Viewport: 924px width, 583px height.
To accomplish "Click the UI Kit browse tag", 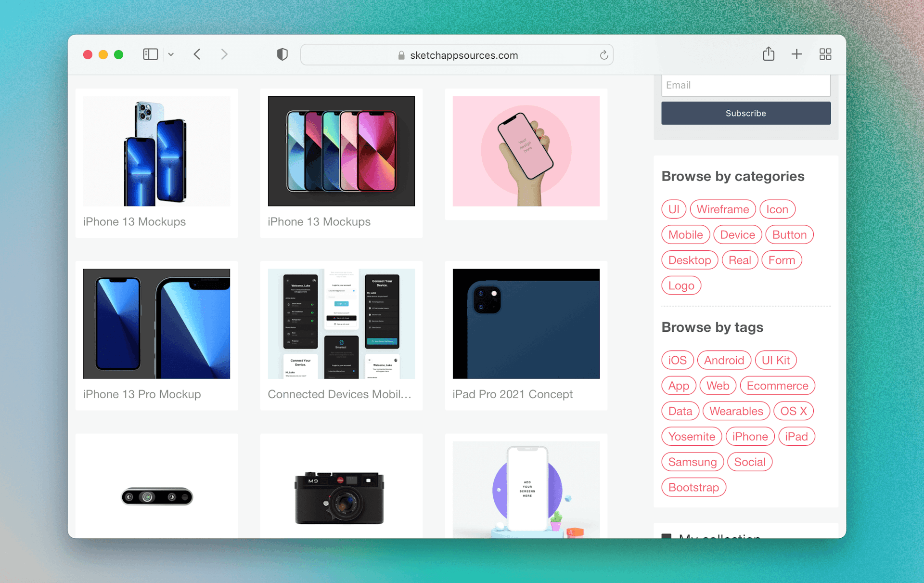I will tap(777, 360).
